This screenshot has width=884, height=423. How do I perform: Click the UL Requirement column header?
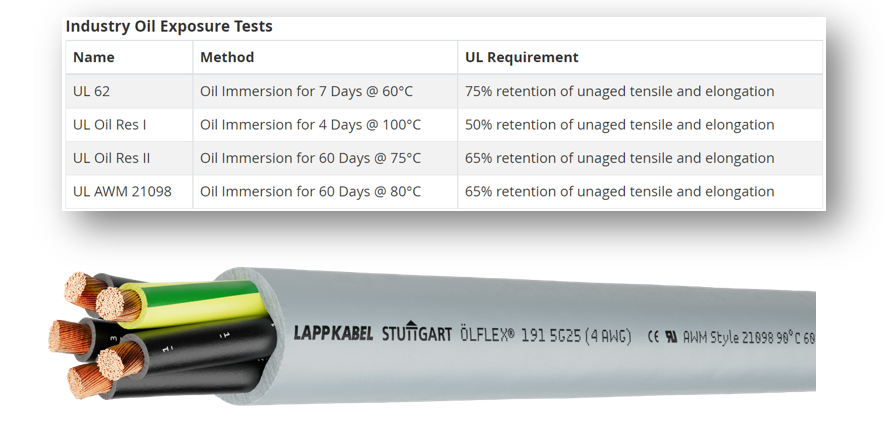tap(522, 57)
